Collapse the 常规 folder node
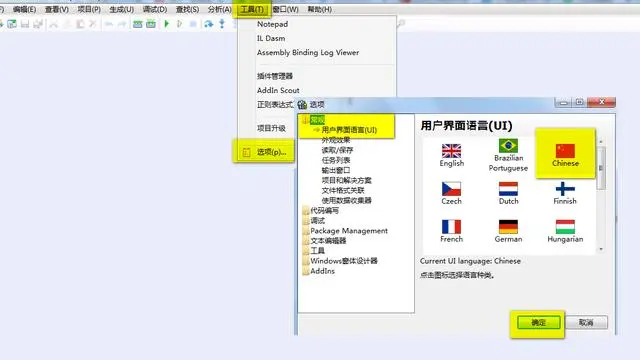640x360 pixels. tap(306, 120)
